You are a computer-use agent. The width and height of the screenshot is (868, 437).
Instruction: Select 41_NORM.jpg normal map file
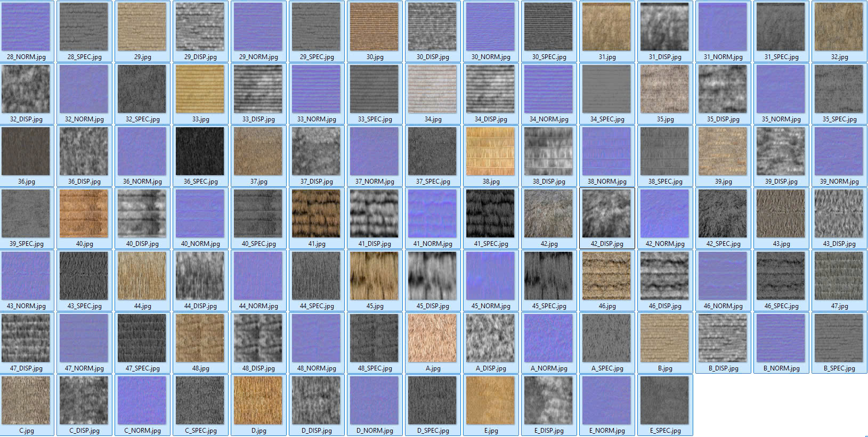click(x=432, y=214)
